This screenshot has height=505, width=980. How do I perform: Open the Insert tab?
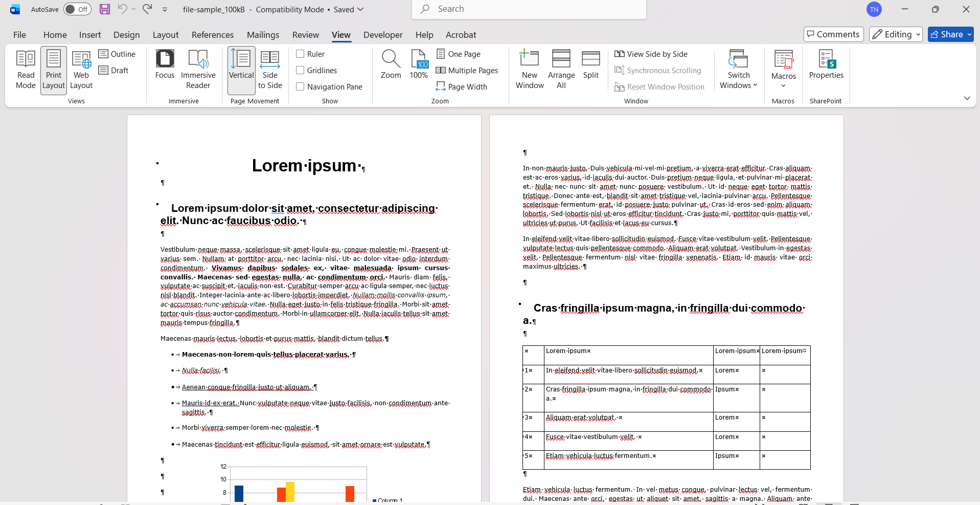[x=90, y=34]
